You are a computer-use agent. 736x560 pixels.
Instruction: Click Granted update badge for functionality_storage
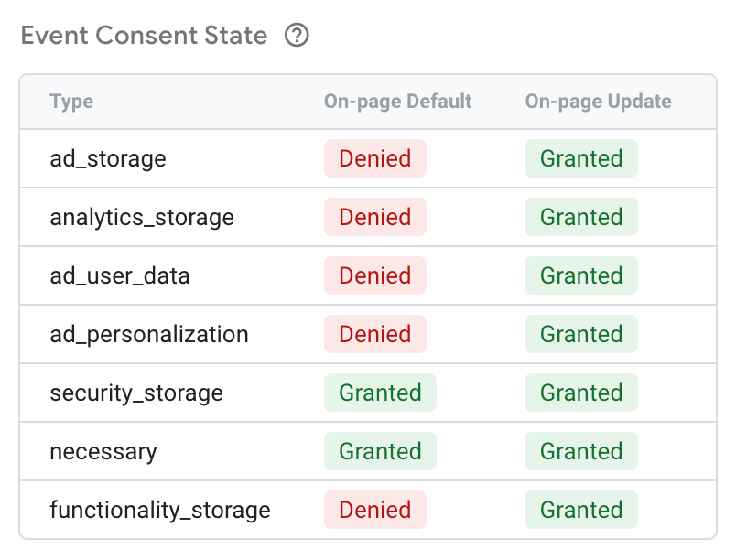coord(581,510)
